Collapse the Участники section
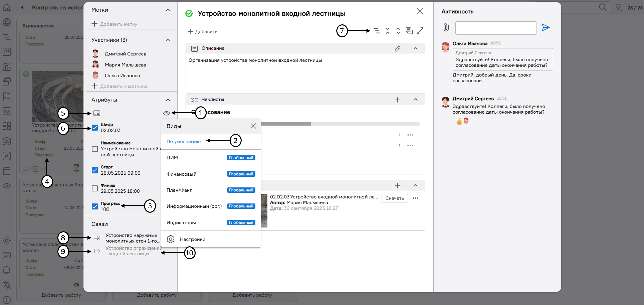Viewport: 644px width, 305px height. click(x=168, y=40)
